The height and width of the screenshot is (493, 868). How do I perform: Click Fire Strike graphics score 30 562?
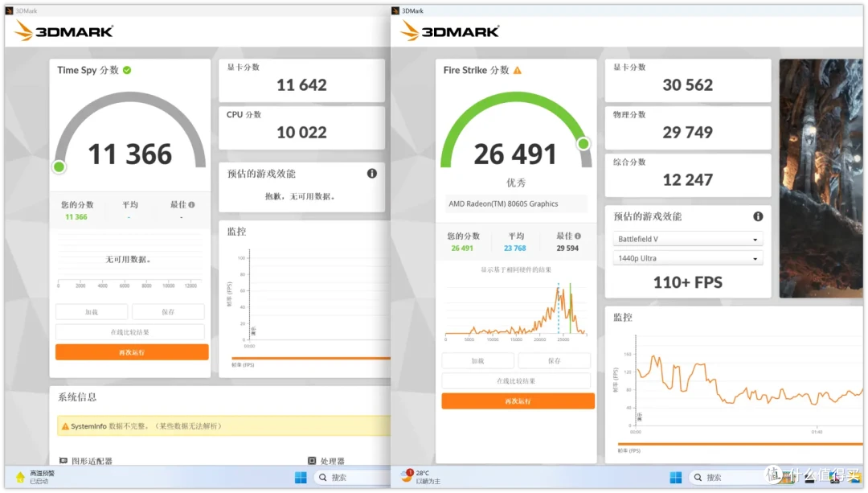pos(687,84)
